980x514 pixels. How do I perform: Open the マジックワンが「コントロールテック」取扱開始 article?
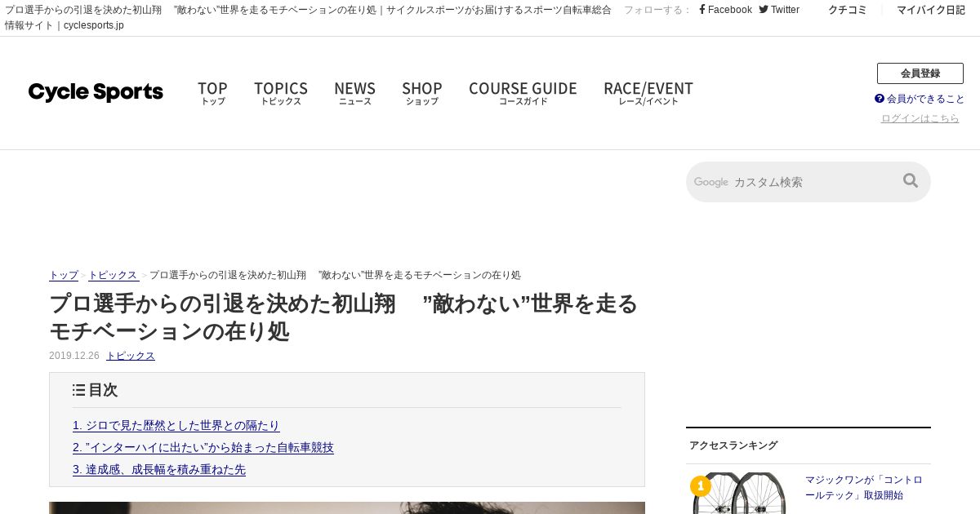(x=864, y=487)
